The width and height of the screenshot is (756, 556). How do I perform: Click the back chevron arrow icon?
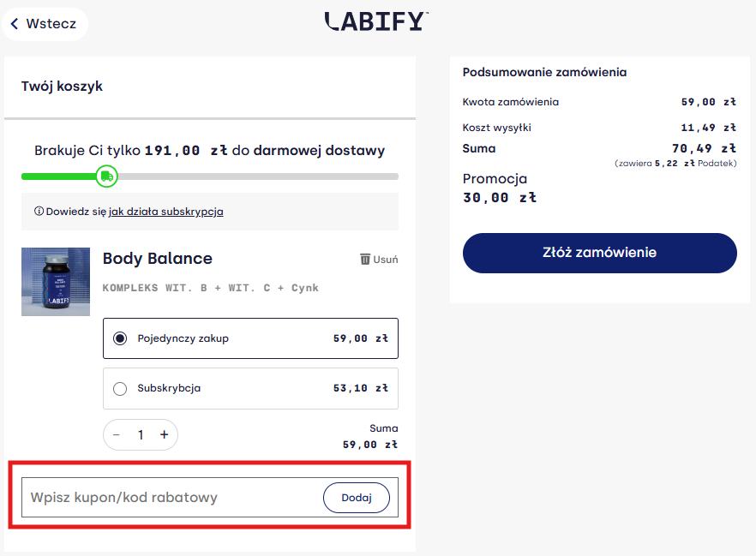[x=15, y=24]
